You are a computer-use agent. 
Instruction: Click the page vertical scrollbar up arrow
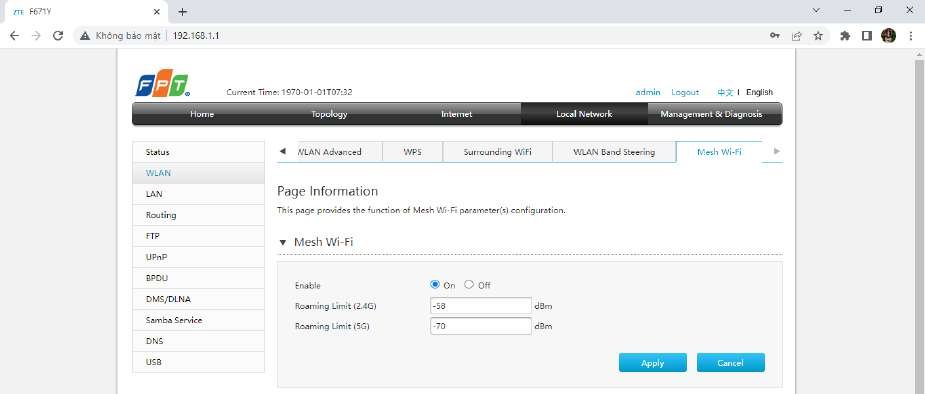[919, 55]
